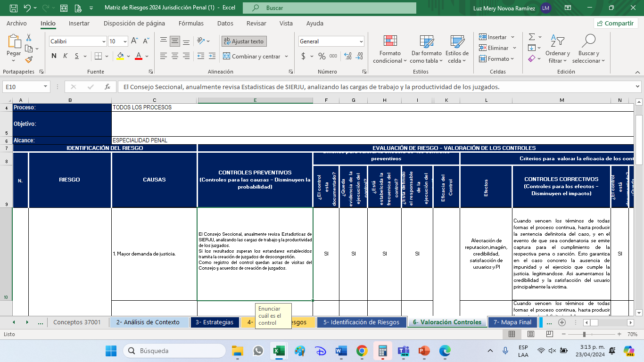
Task: Decrease indent in Alineación group
Action: pos(200,56)
